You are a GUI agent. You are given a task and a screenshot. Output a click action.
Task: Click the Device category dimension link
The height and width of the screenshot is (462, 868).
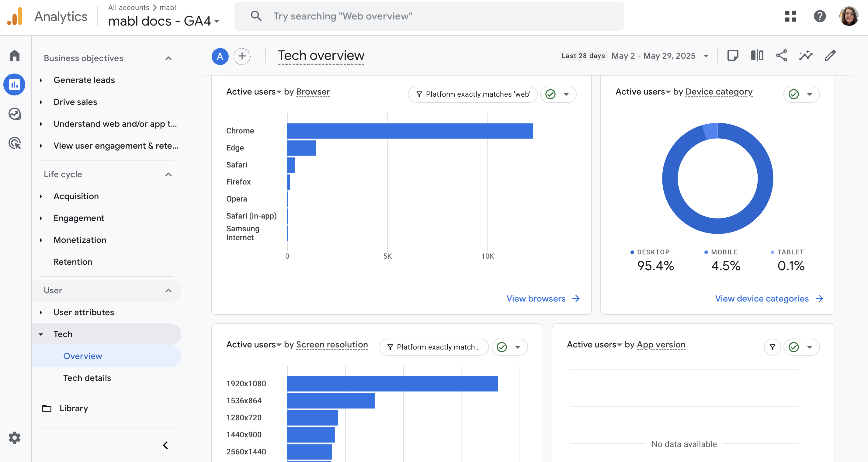(x=719, y=92)
